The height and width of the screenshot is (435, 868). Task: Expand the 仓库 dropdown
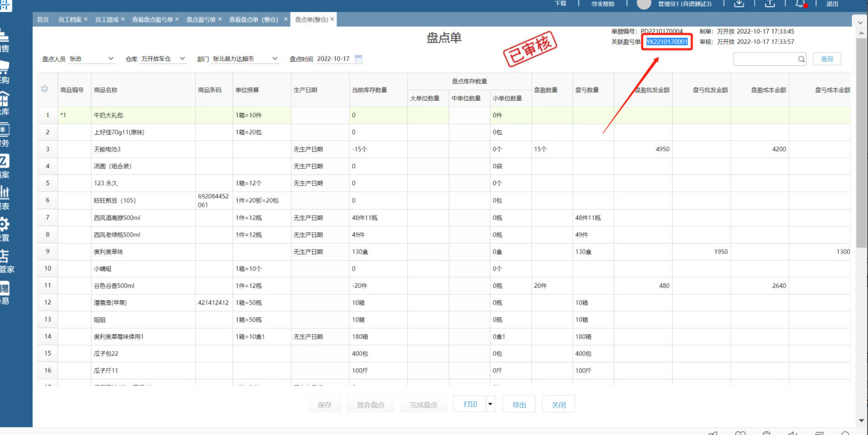[183, 58]
